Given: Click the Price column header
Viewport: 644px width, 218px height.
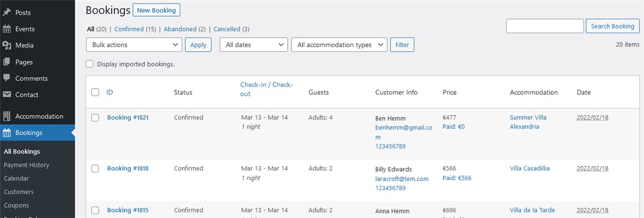Looking at the screenshot, I should click(x=450, y=92).
